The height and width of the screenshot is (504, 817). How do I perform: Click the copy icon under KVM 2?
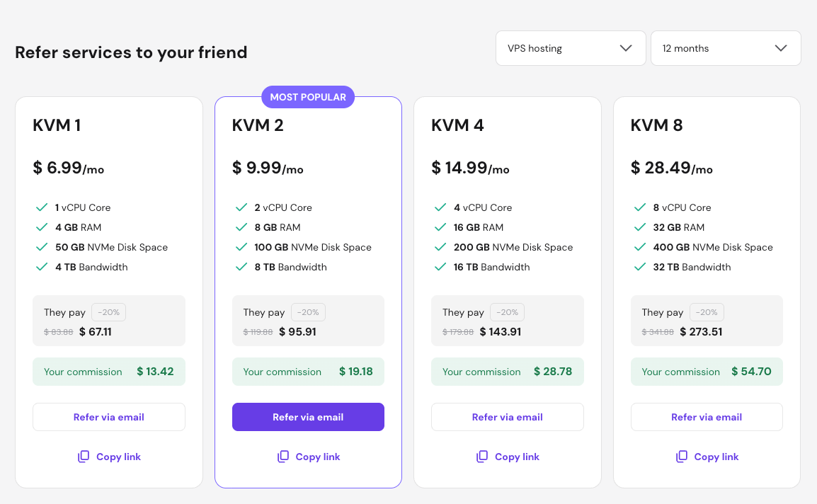(283, 457)
